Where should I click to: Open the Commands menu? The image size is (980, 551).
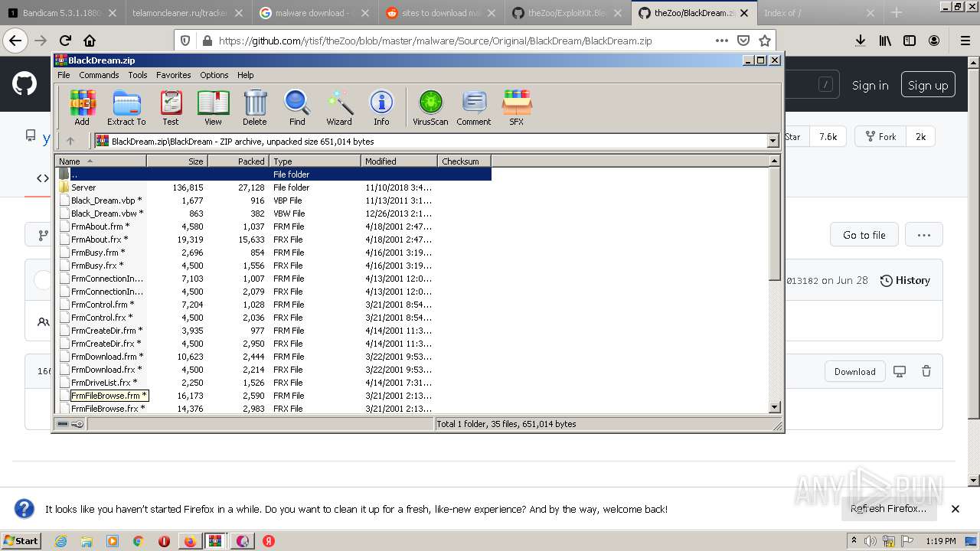tap(99, 75)
